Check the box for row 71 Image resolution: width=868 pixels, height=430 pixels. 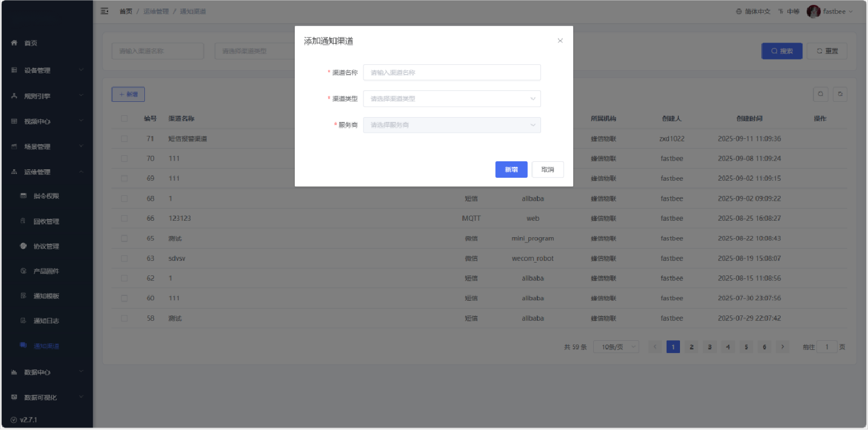click(x=124, y=138)
